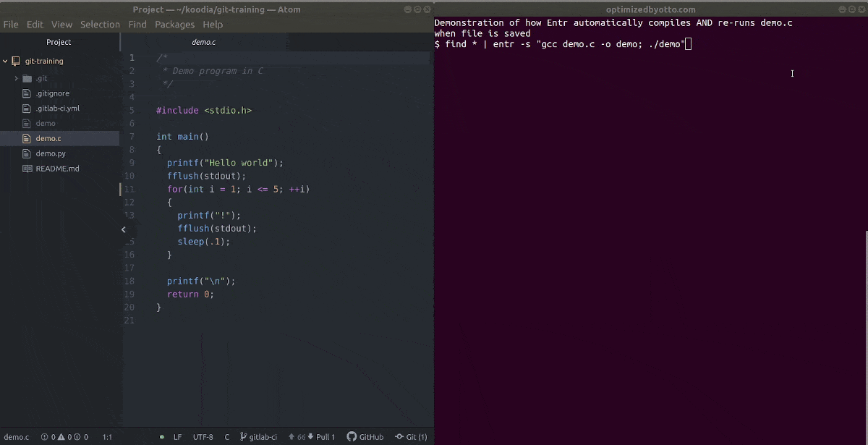
Task: Select the demo.c editor tab
Action: click(x=204, y=42)
